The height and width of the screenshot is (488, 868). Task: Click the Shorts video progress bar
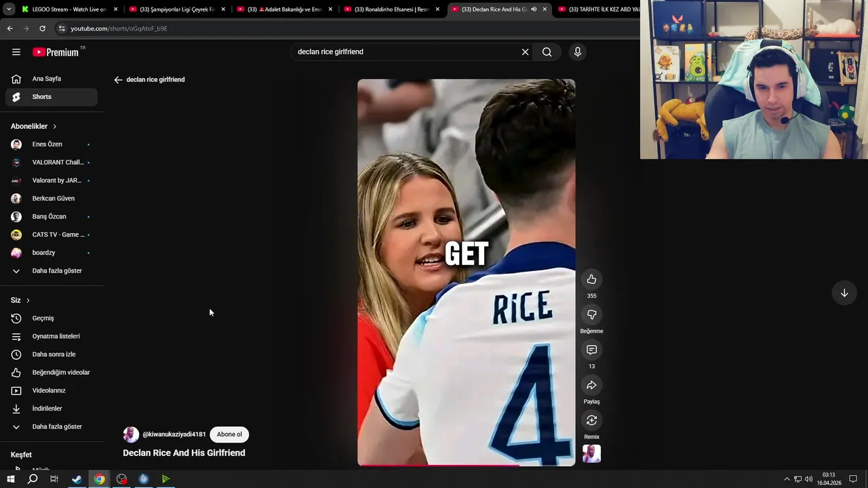(467, 465)
